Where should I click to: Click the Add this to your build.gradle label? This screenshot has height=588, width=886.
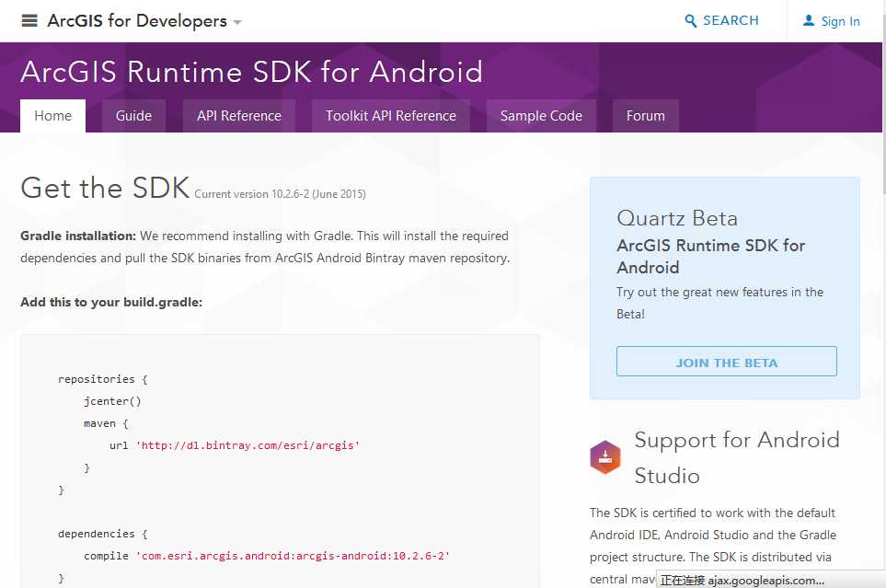tap(111, 302)
